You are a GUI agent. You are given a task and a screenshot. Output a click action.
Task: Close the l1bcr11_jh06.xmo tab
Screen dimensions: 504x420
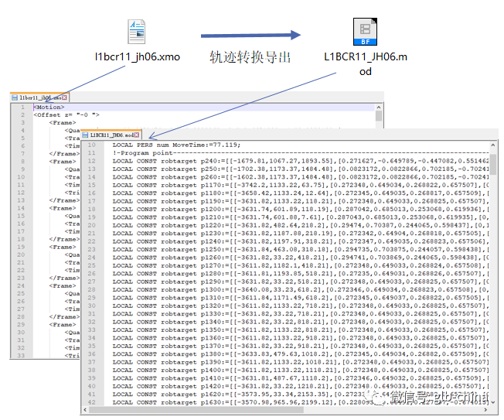[x=65, y=97]
